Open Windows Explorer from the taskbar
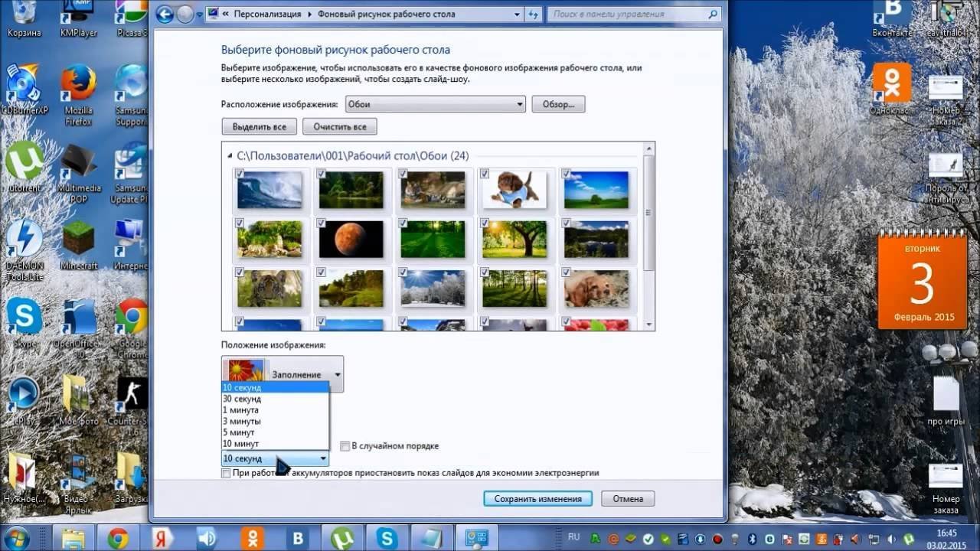This screenshot has width=980, height=551. 73,538
